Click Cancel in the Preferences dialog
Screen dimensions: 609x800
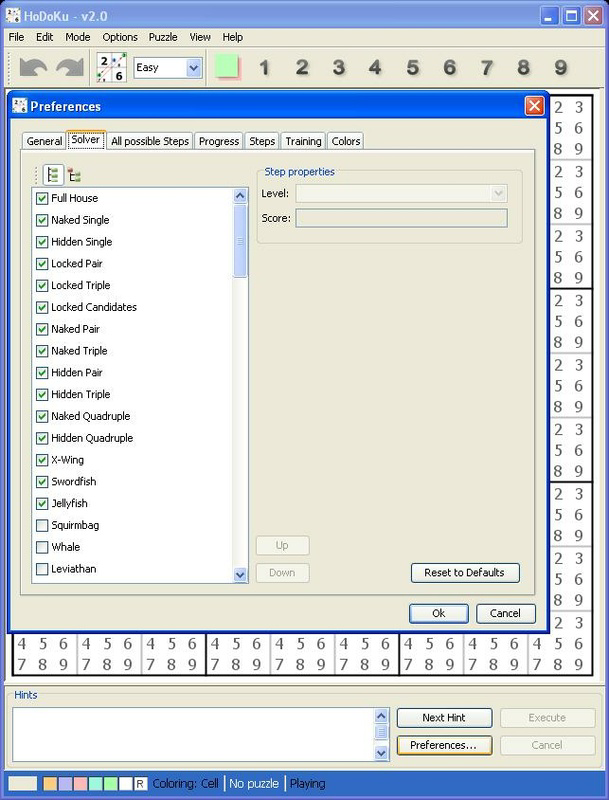505,613
